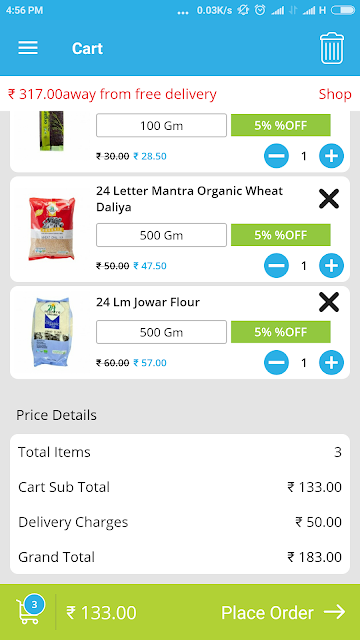This screenshot has height=640, width=360.
Task: Tap Place Order button
Action: pos(283,613)
